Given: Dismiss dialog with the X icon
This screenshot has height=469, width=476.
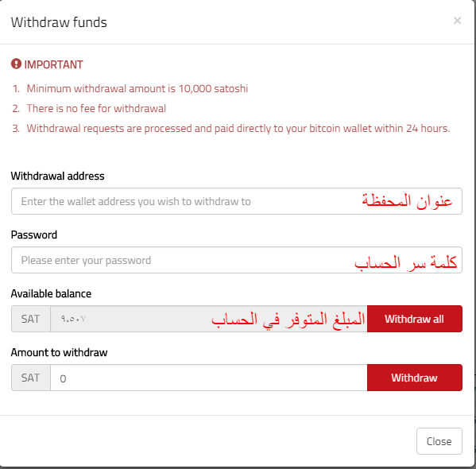Looking at the screenshot, I should point(457,21).
